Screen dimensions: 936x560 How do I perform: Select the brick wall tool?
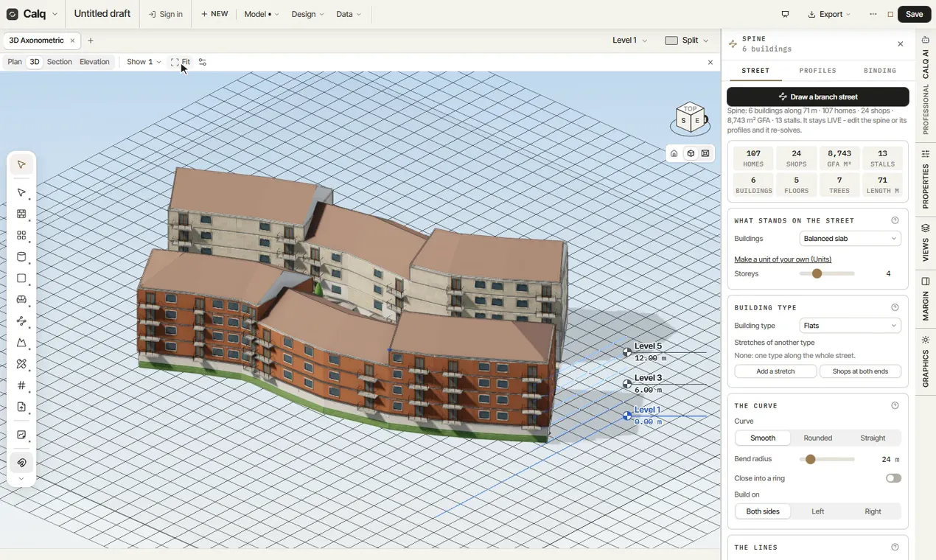tap(21, 214)
